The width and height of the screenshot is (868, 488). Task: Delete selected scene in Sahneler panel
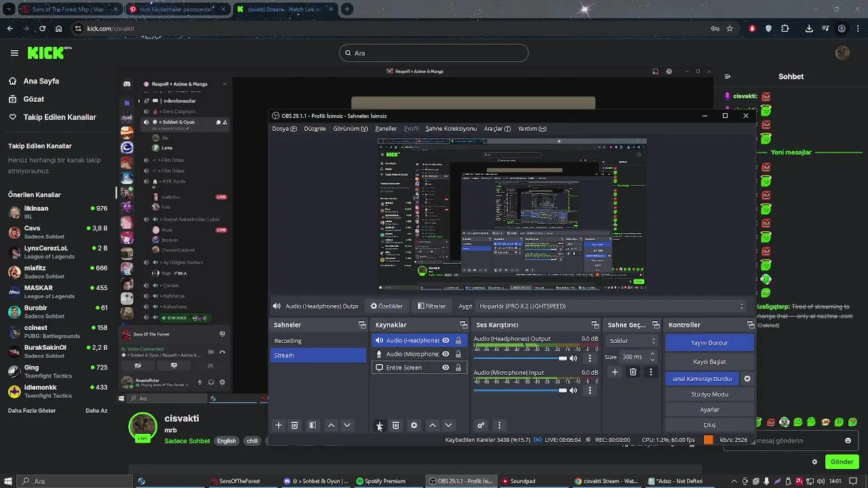pos(294,425)
